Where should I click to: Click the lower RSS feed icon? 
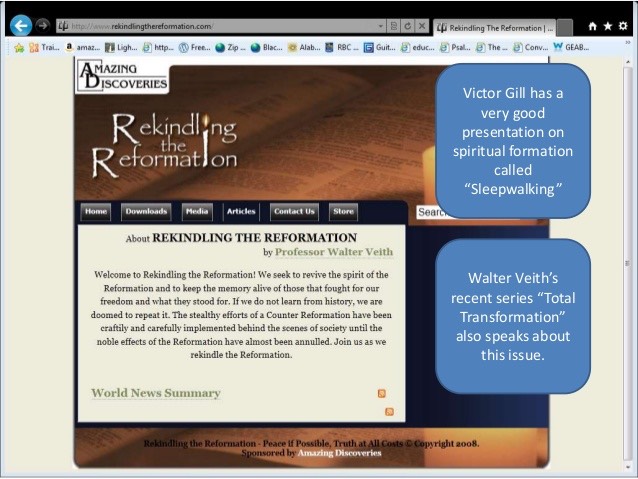pos(389,412)
